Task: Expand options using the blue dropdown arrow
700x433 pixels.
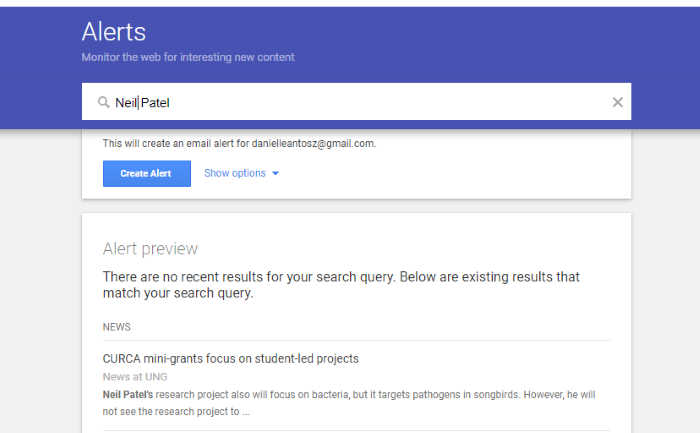Action: click(x=275, y=173)
